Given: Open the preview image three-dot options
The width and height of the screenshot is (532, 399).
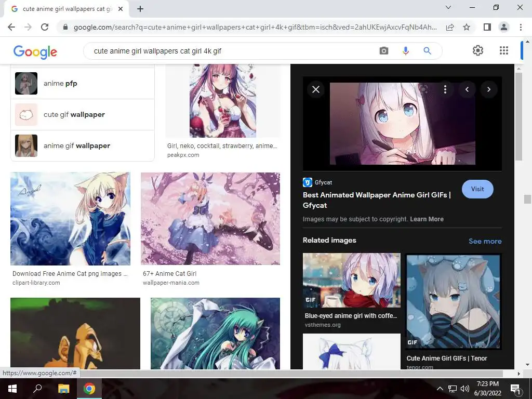Looking at the screenshot, I should [445, 89].
